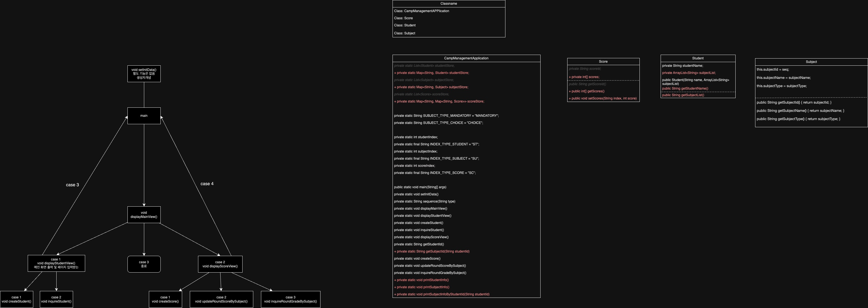Viewport: 868px width, 308px height.
Task: Select the displayStudentView() case 1 node
Action: tap(56, 263)
